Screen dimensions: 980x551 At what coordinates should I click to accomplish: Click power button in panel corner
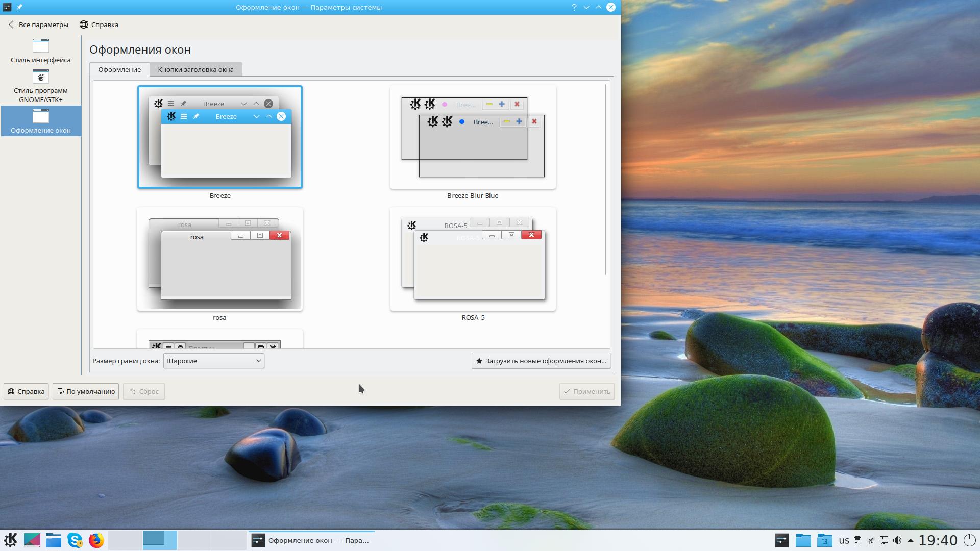[969, 540]
